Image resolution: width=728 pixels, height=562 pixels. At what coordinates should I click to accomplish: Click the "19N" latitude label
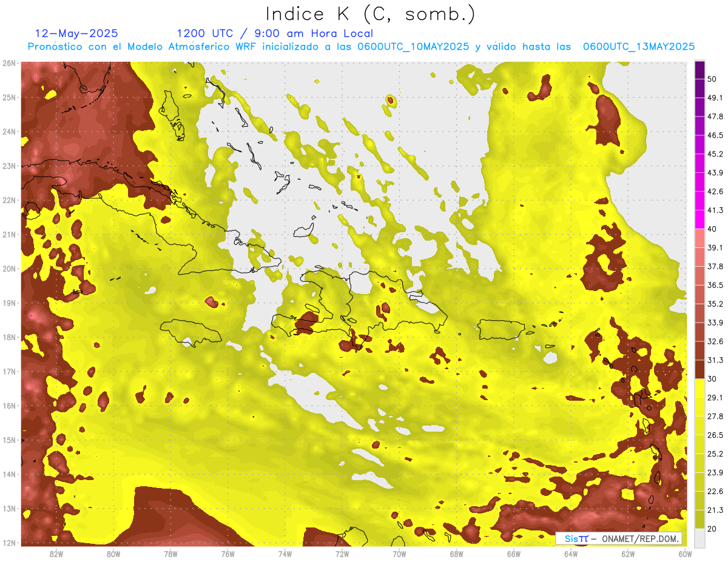tap(8, 303)
